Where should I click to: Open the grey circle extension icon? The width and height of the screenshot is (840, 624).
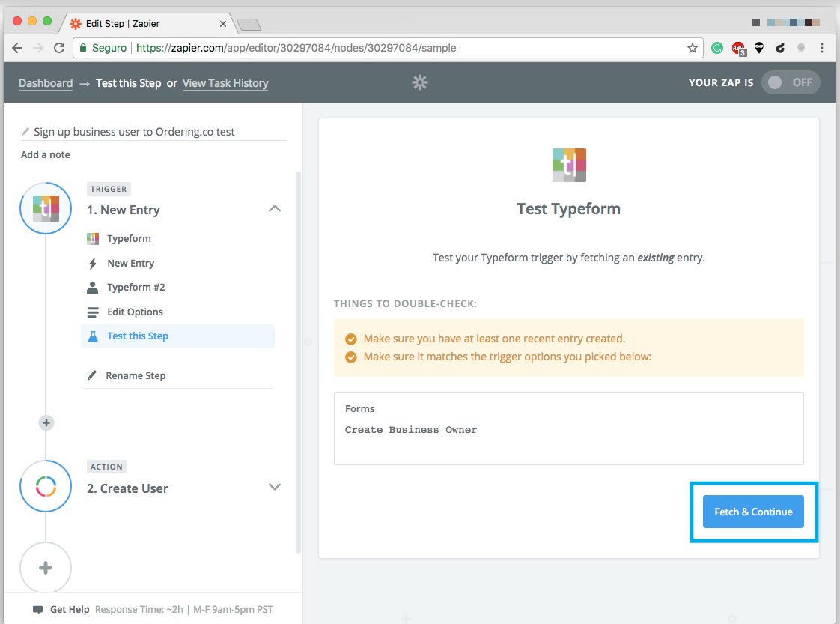click(801, 48)
